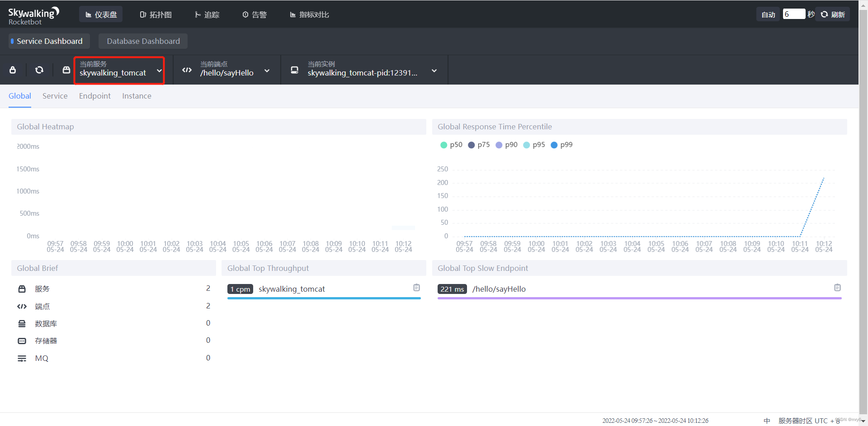This screenshot has width=868, height=426.
Task: Click the MQ icon in Global Brief
Action: [22, 359]
